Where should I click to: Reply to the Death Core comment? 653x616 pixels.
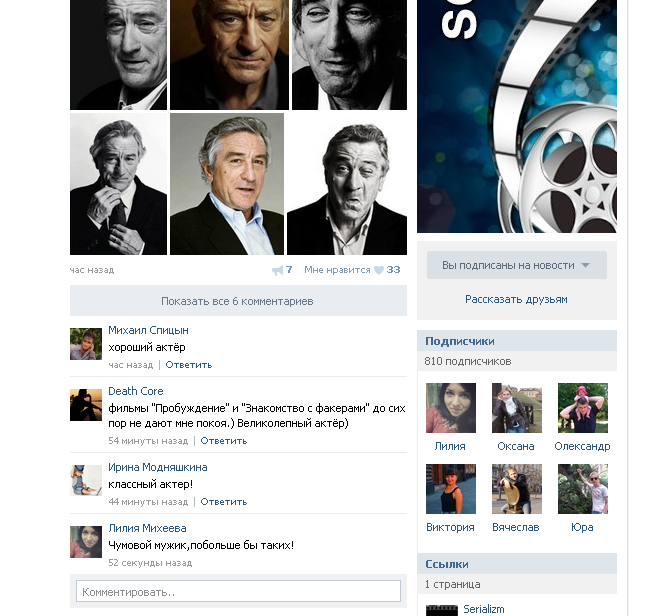pos(224,441)
